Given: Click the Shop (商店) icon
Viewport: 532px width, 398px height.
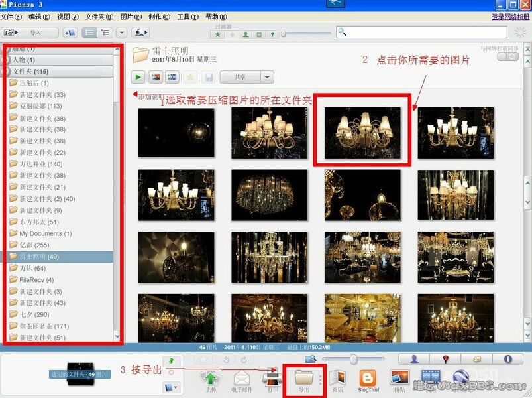Looking at the screenshot, I should coord(337,379).
